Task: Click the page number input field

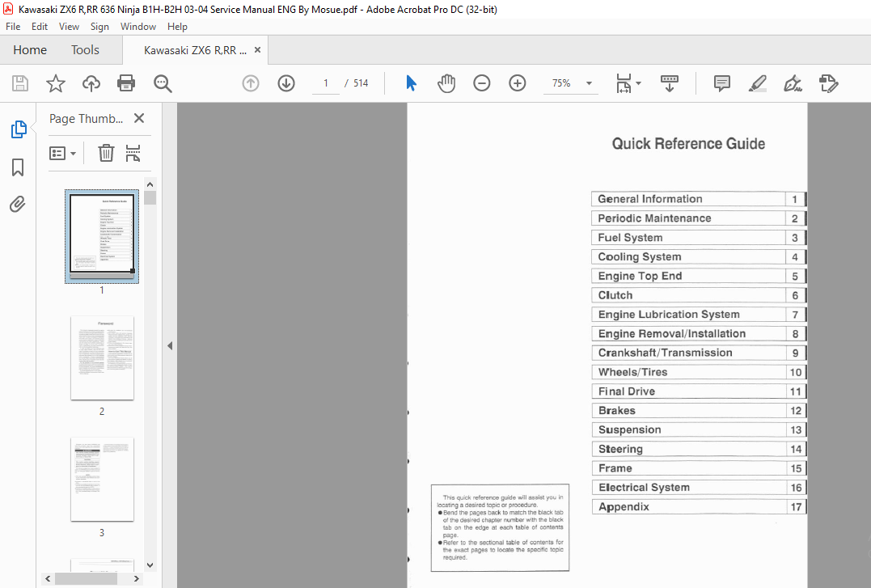Action: click(x=326, y=83)
